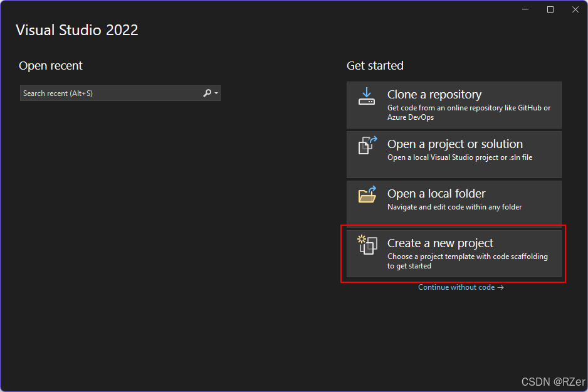
Task: Select the Clone a repository title
Action: pyautogui.click(x=434, y=95)
